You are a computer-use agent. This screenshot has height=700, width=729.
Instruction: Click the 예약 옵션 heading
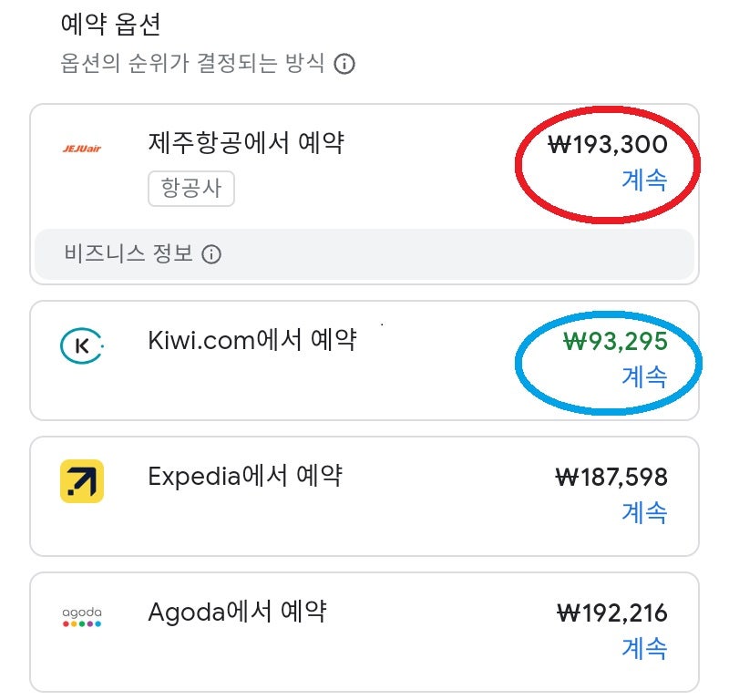pos(94,23)
